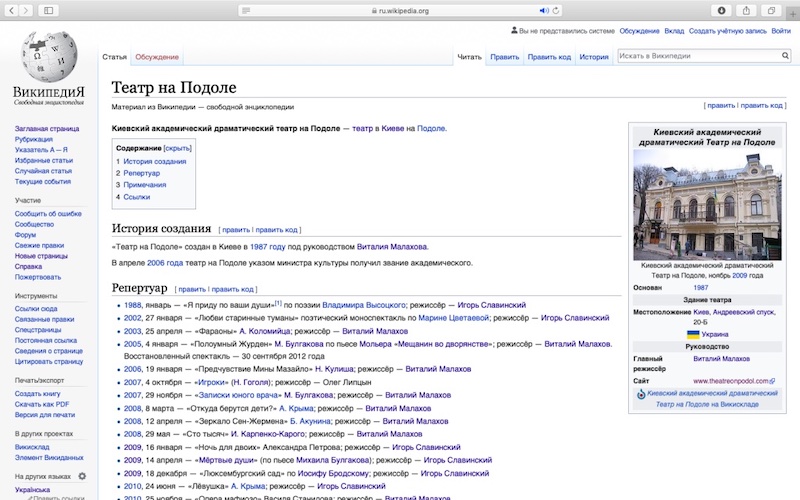Open «Мёртвые души» link
The width and height of the screenshot is (800, 500).
point(227,460)
